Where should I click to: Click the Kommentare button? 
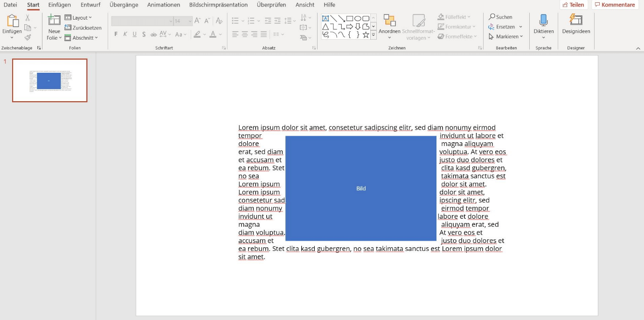point(615,5)
